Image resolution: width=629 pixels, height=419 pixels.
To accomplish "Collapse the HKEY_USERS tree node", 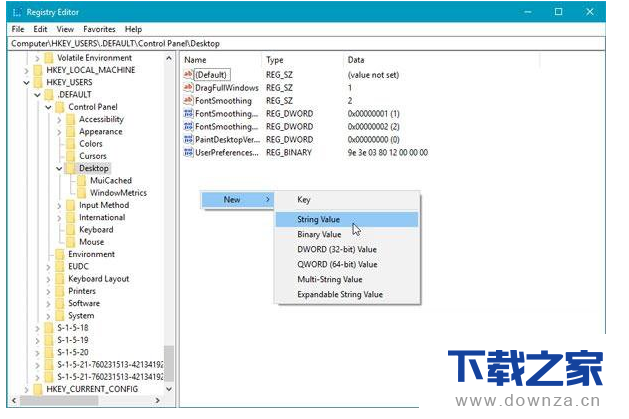I will click(26, 83).
